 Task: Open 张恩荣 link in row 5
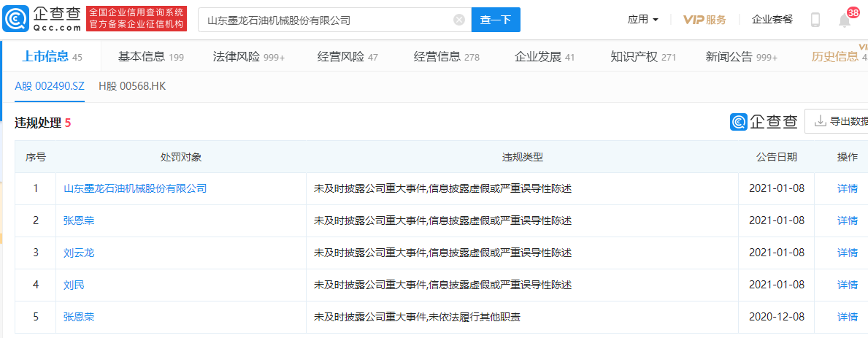(79, 317)
